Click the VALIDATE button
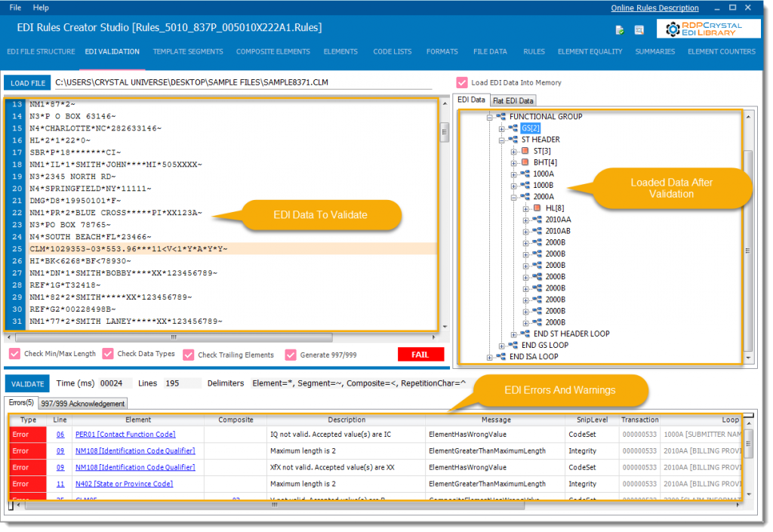773x532 pixels. (x=27, y=383)
